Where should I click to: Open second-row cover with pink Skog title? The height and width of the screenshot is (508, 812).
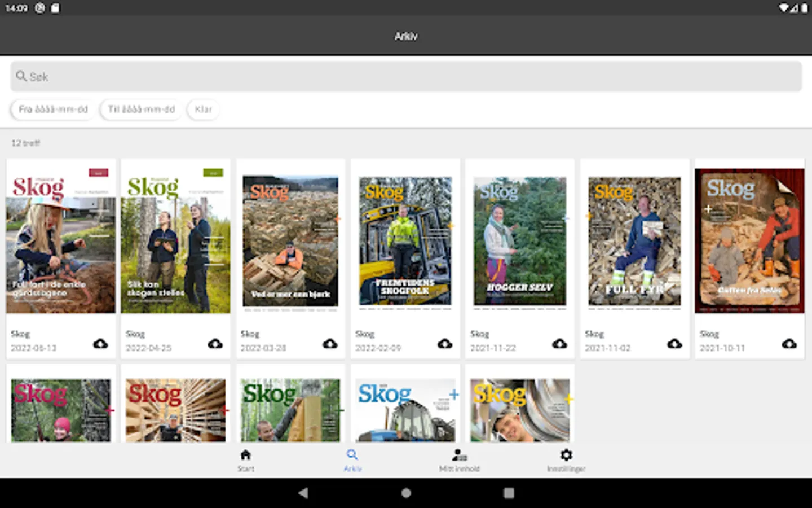61,410
